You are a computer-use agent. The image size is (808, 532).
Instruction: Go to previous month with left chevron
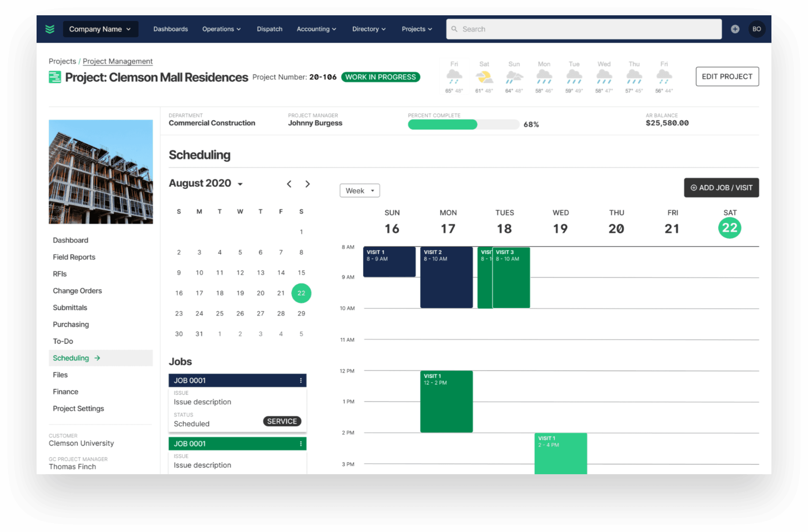click(x=289, y=184)
